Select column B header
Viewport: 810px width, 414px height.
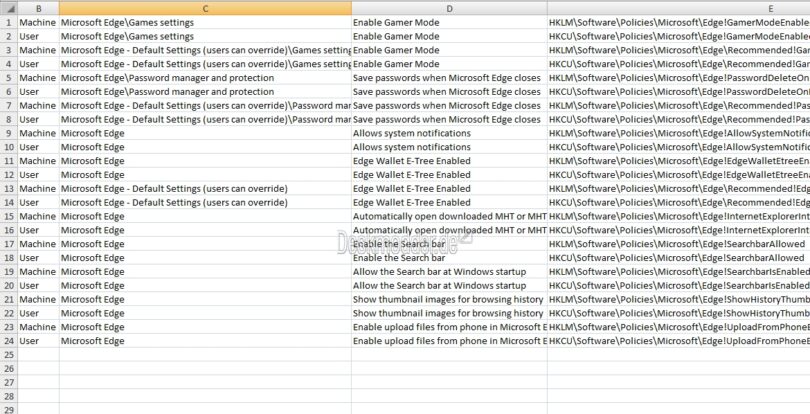click(38, 8)
